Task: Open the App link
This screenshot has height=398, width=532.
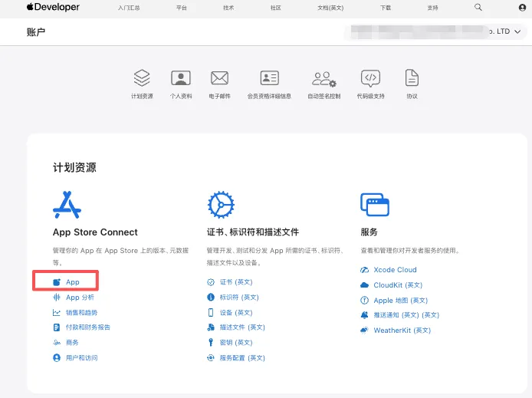Action: click(x=73, y=282)
